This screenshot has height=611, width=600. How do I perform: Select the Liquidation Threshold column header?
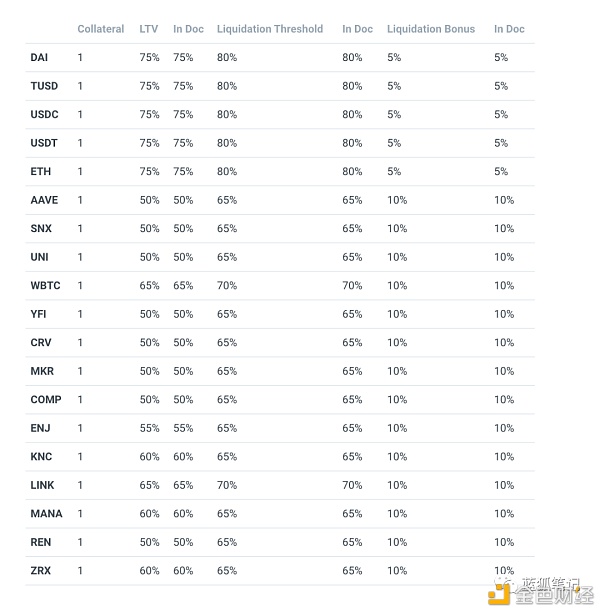[x=270, y=29]
